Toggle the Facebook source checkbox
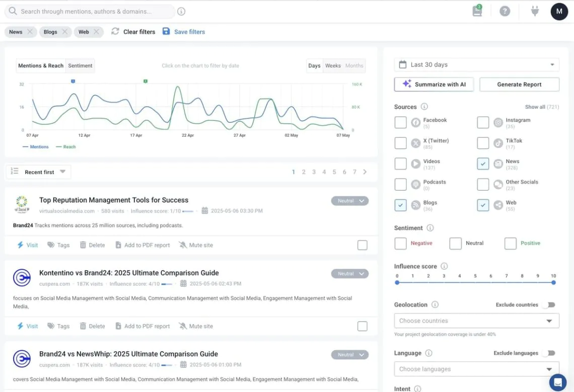 point(400,122)
